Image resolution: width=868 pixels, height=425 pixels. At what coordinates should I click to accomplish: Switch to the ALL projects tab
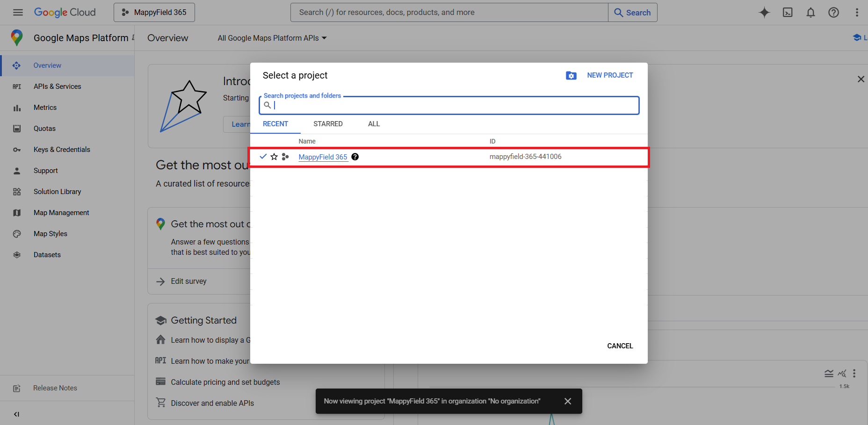point(374,124)
